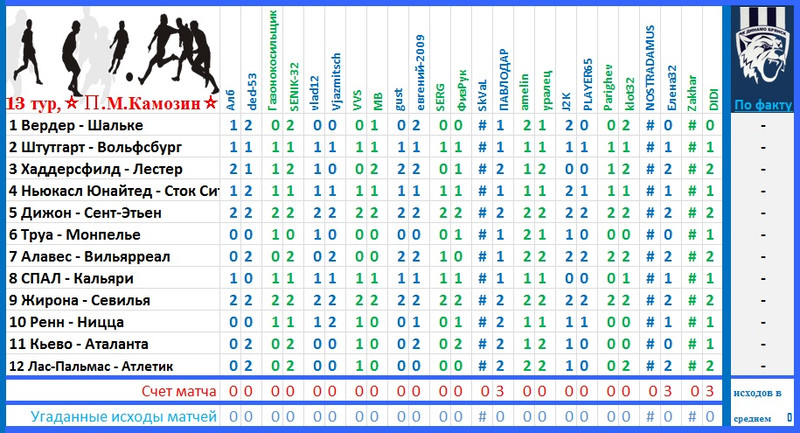Click the 'Алб' column header
Screen dimensions: 800x433
point(231,100)
